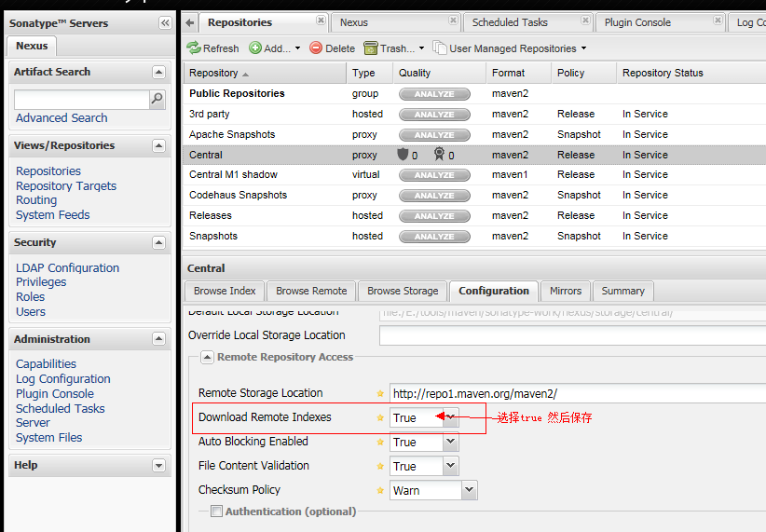Collapse the Views/Repositories panel
The height and width of the screenshot is (532, 766).
click(x=158, y=145)
